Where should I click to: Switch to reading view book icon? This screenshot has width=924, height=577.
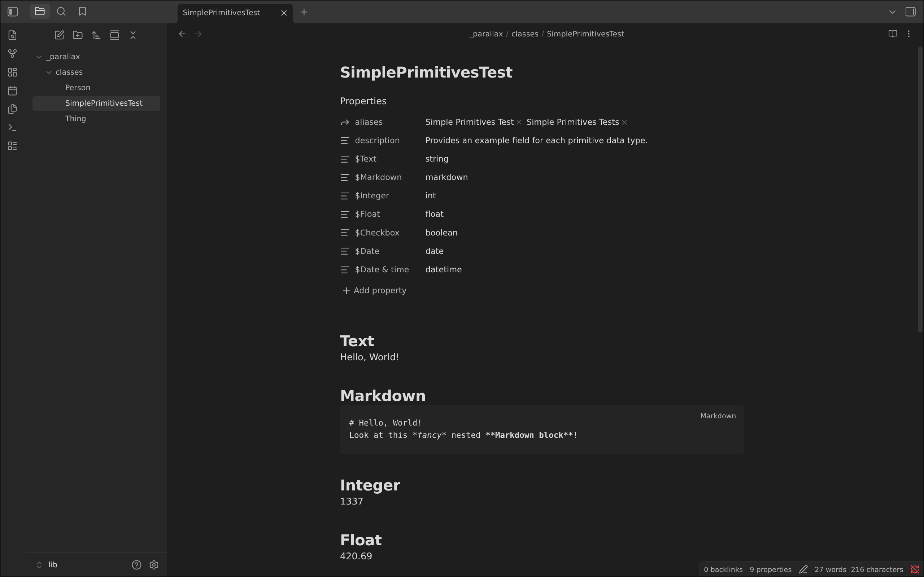tap(892, 34)
